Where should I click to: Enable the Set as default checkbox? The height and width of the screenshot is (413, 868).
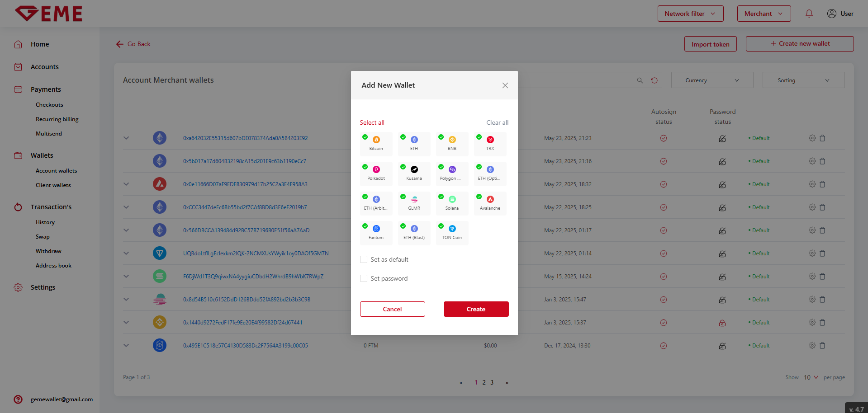point(364,259)
